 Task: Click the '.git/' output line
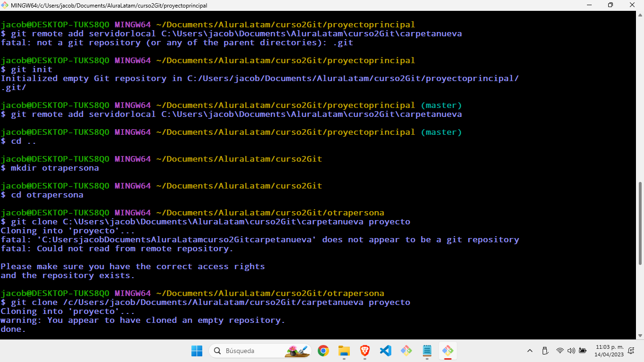(14, 87)
